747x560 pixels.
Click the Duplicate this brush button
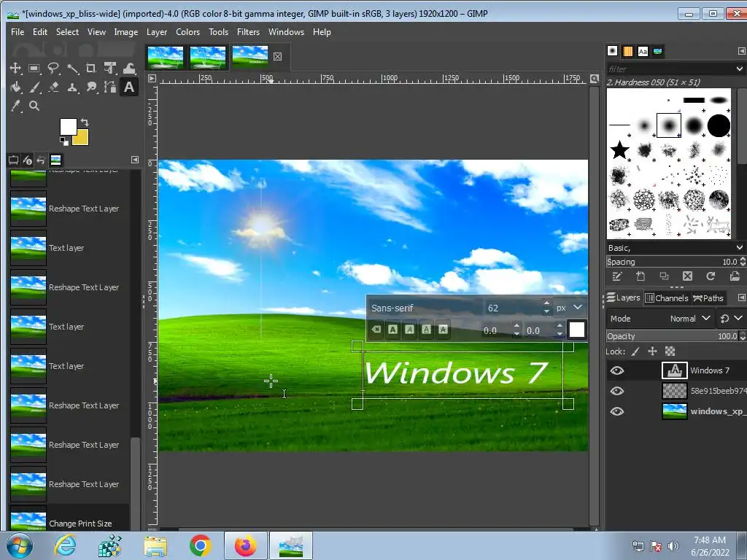pos(664,276)
